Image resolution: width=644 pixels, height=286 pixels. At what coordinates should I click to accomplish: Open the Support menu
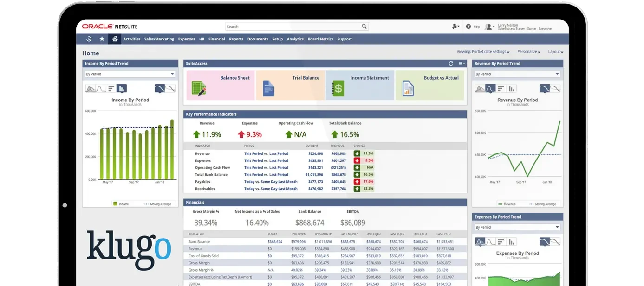(345, 39)
